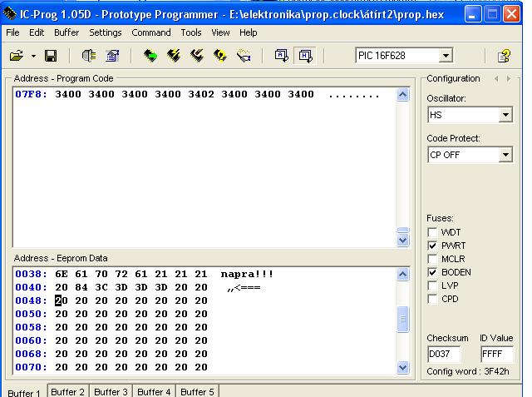Click the 3402 word in program code
This screenshot has height=397, width=532.
[201, 94]
